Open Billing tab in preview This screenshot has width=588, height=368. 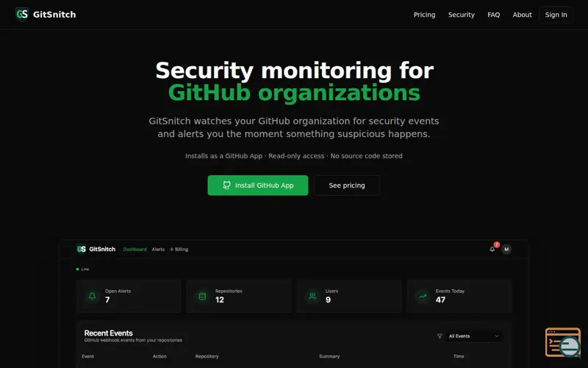click(x=179, y=250)
